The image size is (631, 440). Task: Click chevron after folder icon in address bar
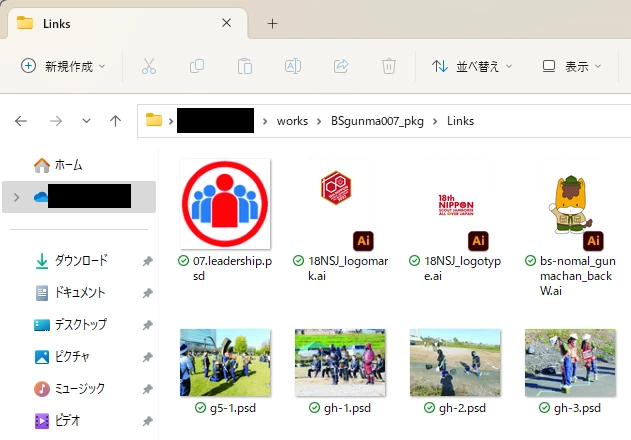[171, 121]
